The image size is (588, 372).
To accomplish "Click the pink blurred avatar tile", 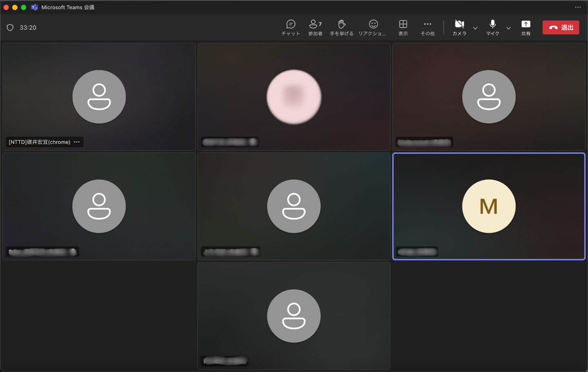I will 294,97.
